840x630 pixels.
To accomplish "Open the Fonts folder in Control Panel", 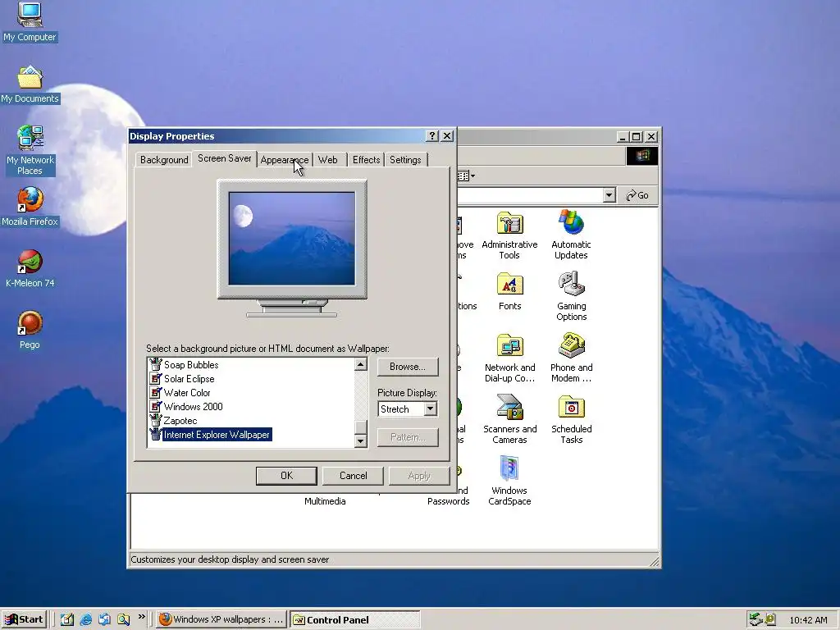I will click(509, 292).
